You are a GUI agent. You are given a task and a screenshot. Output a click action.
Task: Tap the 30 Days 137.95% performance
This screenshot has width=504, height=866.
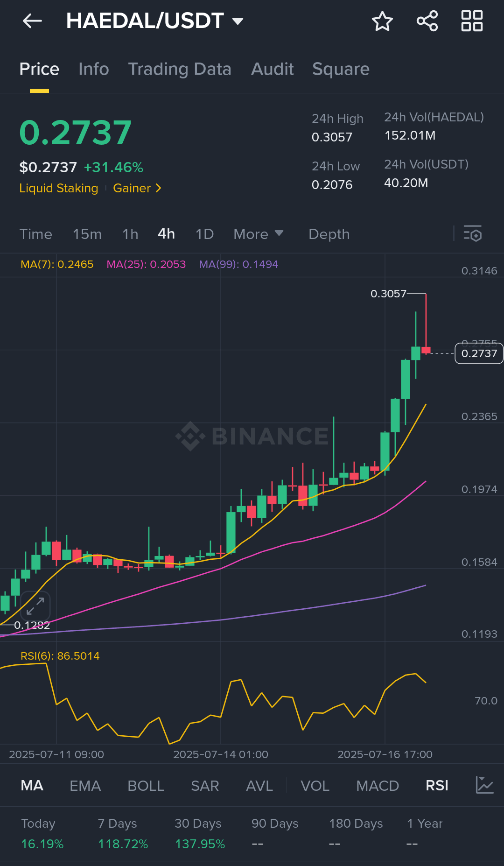(x=200, y=834)
